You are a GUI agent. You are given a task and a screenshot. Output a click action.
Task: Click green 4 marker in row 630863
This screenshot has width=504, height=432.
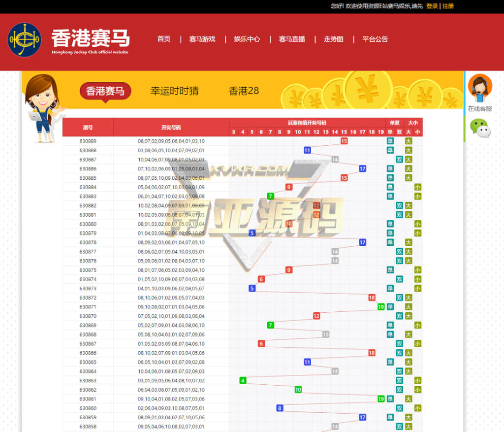243,381
